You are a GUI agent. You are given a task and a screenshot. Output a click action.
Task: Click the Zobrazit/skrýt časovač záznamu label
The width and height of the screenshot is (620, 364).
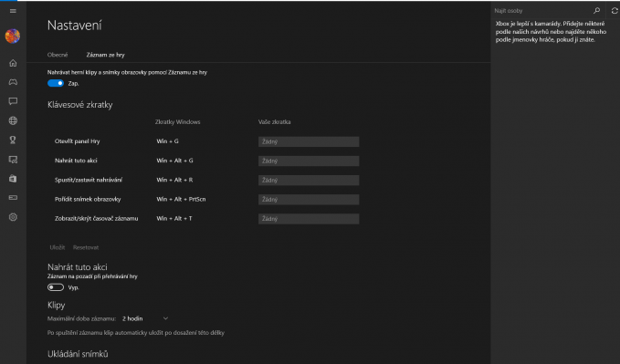[97, 218]
